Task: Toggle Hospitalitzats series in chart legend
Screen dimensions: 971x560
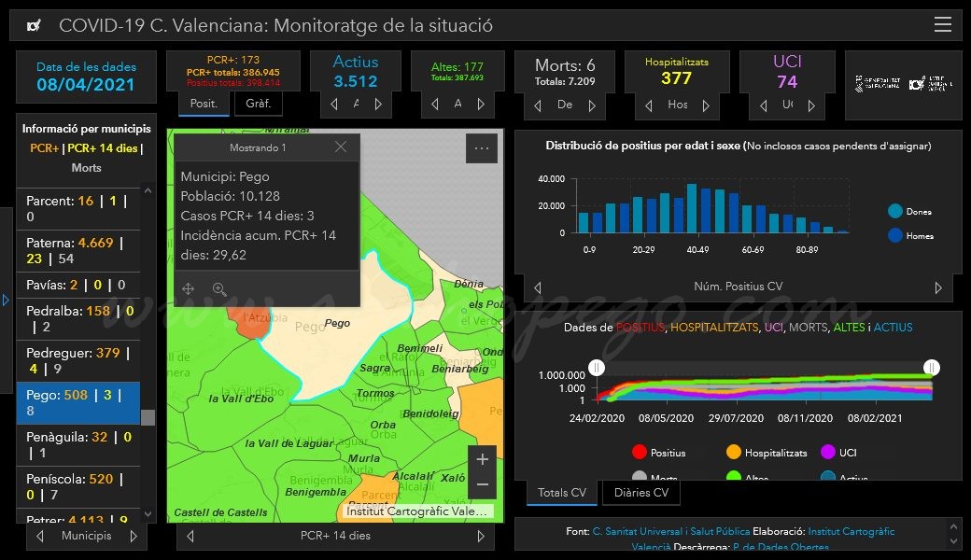Action: 767,453
